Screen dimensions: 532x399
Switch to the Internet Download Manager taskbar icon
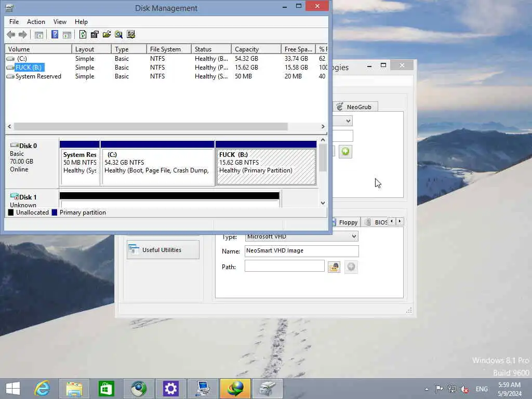pos(235,389)
